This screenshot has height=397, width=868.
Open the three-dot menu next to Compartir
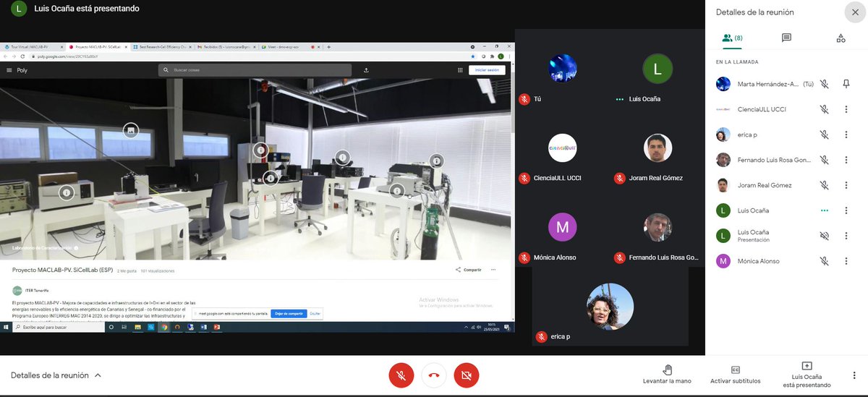coord(493,270)
